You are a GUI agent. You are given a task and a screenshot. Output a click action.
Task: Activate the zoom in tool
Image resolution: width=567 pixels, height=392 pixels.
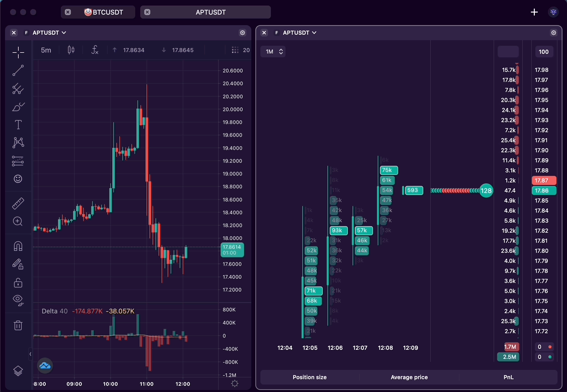tap(18, 222)
